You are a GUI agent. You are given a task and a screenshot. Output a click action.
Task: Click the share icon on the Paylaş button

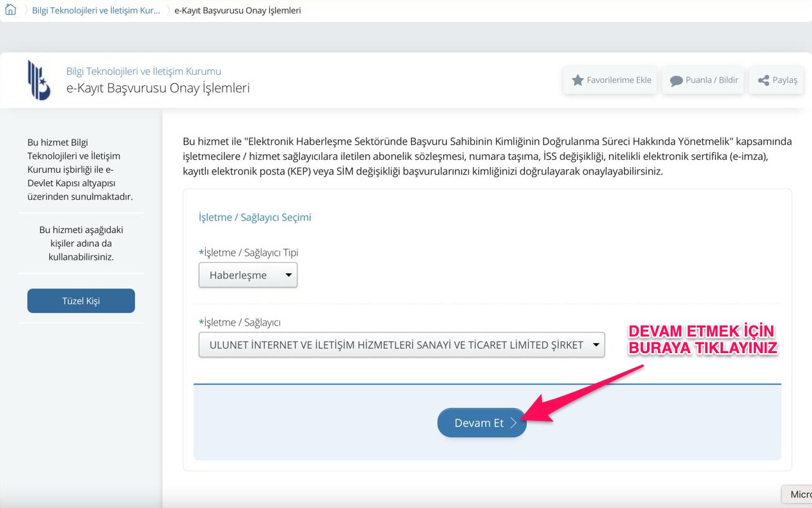click(763, 81)
